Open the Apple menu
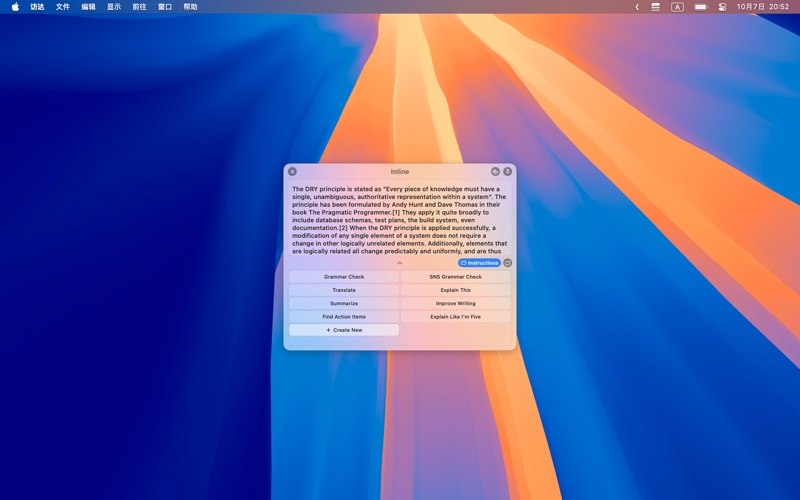Viewport: 800px width, 500px height. [15, 7]
